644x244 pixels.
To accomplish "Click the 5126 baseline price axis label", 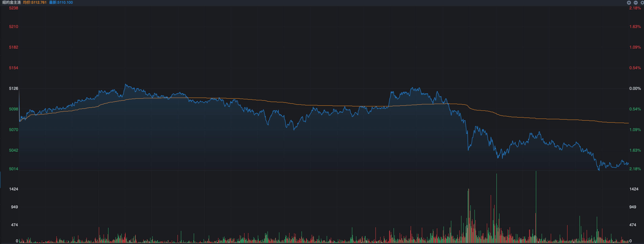I will click(14, 88).
